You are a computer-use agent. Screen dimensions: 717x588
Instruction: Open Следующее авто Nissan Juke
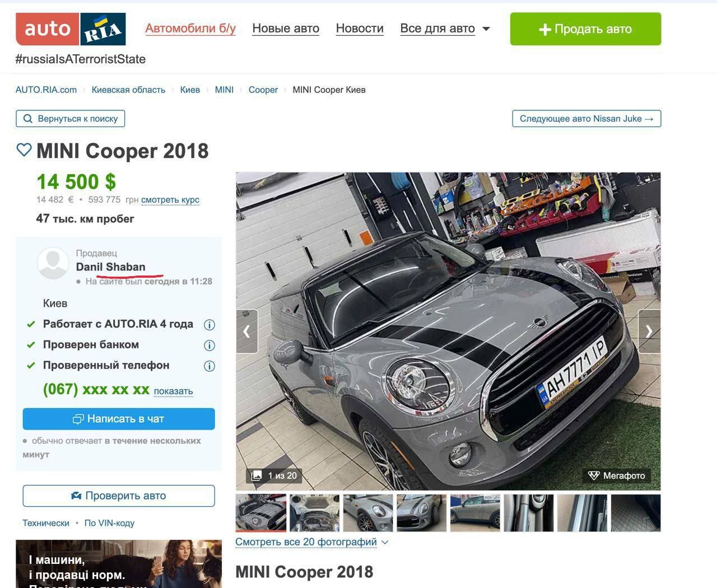point(586,119)
